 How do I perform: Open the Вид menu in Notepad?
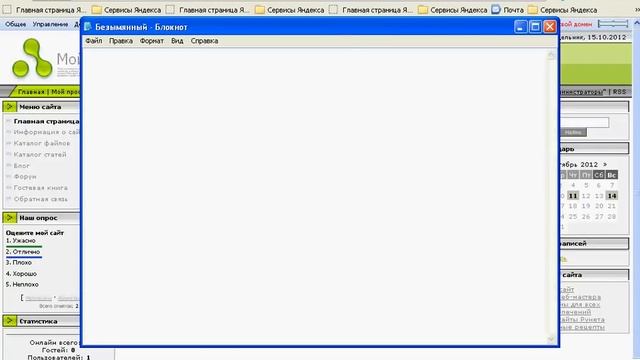[x=177, y=41]
